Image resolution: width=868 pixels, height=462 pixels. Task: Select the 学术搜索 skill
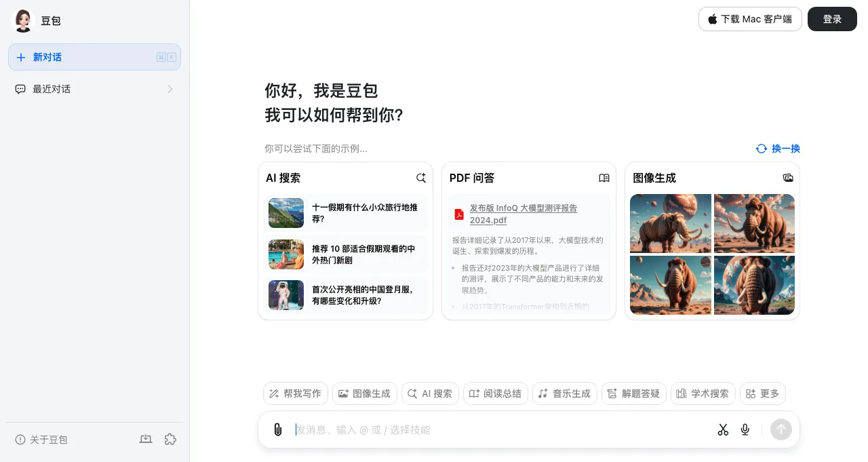point(703,393)
